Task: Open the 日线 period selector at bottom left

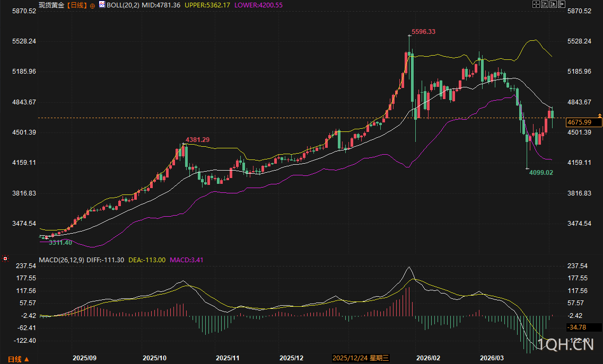Action: pos(18,359)
